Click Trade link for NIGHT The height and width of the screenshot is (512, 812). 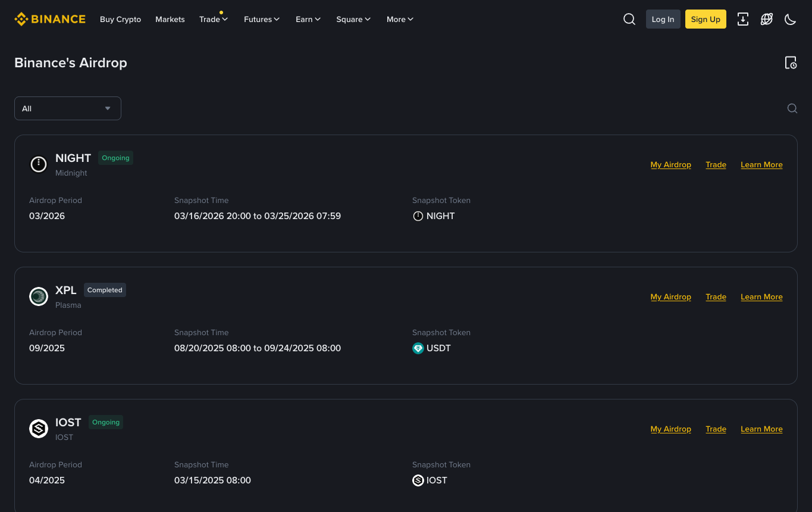716,165
